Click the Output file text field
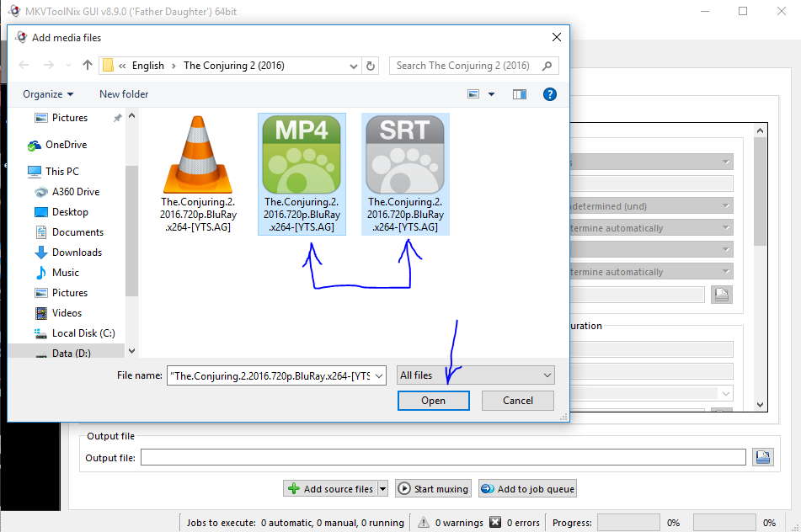The width and height of the screenshot is (801, 532). [443, 457]
